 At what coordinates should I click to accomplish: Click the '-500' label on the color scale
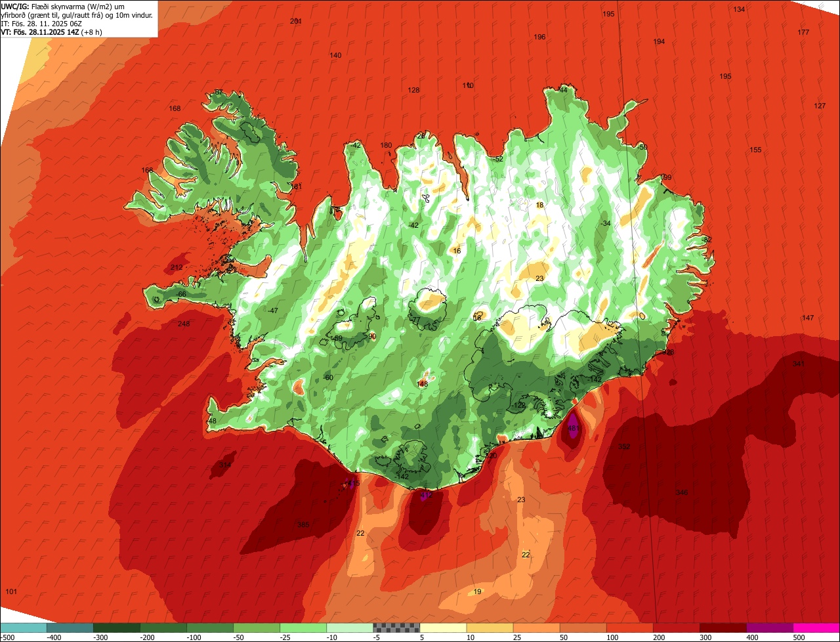(9, 637)
